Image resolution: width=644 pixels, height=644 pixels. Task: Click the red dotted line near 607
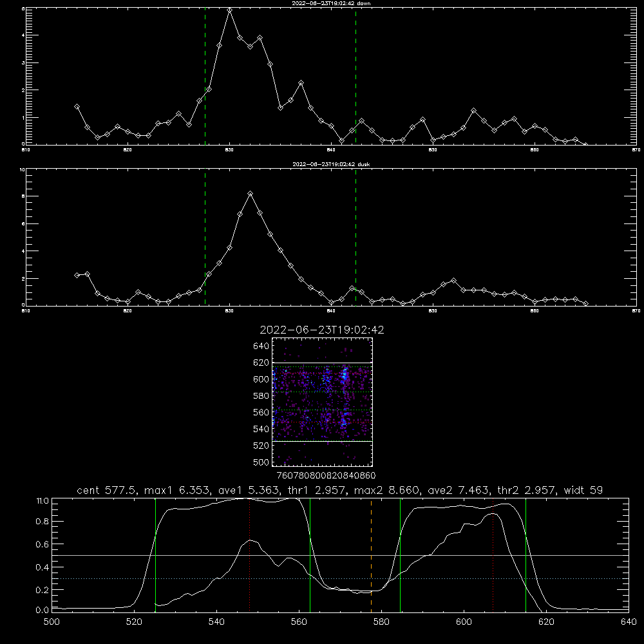point(493,555)
